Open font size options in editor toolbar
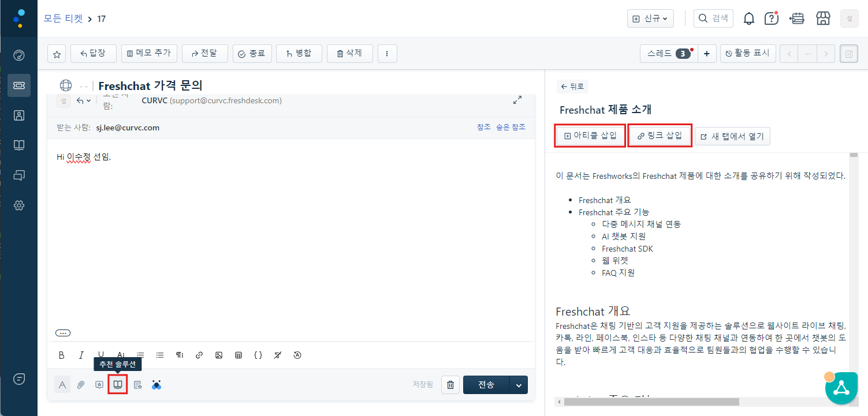Image resolution: width=868 pixels, height=416 pixels. [x=121, y=355]
